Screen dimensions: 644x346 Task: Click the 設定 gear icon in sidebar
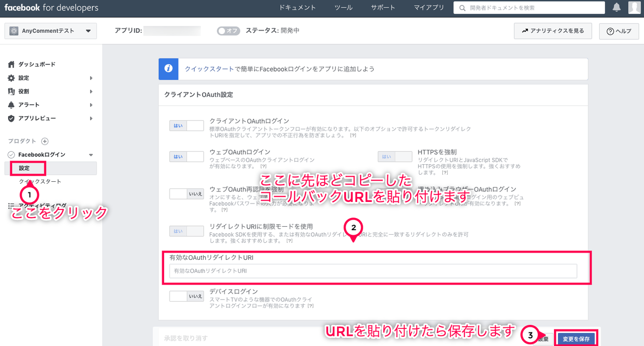pyautogui.click(x=12, y=78)
